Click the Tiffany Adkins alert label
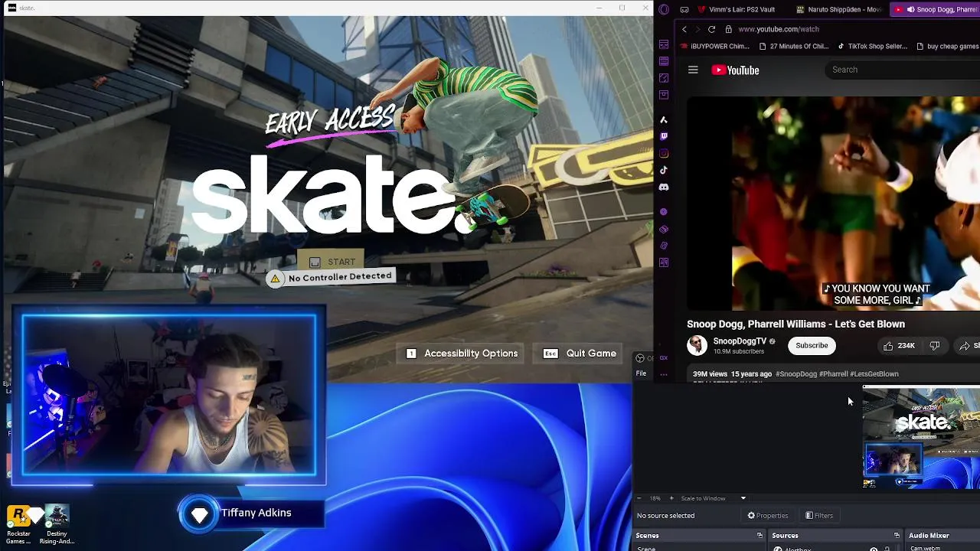This screenshot has width=980, height=551. [x=256, y=513]
